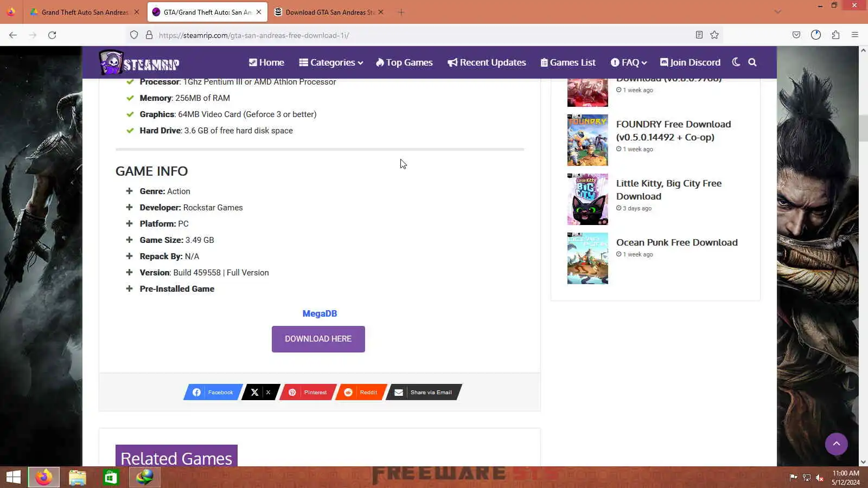Click the shield tracking protection icon
The height and width of the screenshot is (488, 868).
point(134,35)
